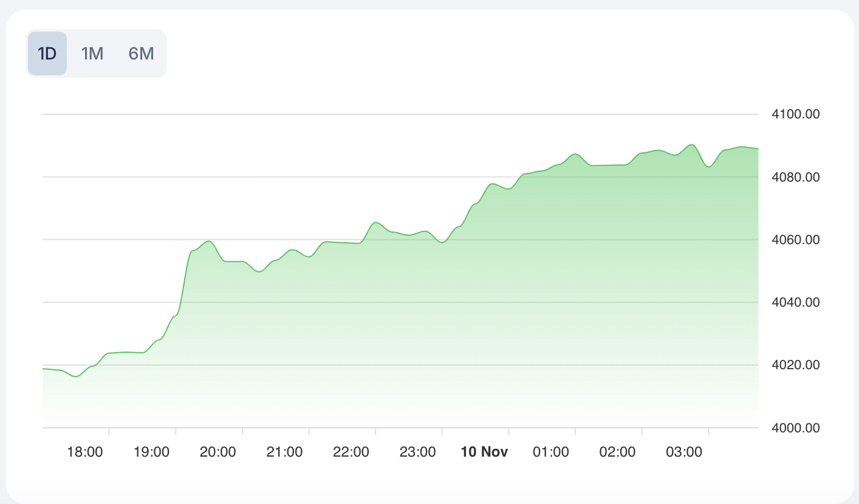
Task: Switch chart to the 6M range
Action: point(141,53)
